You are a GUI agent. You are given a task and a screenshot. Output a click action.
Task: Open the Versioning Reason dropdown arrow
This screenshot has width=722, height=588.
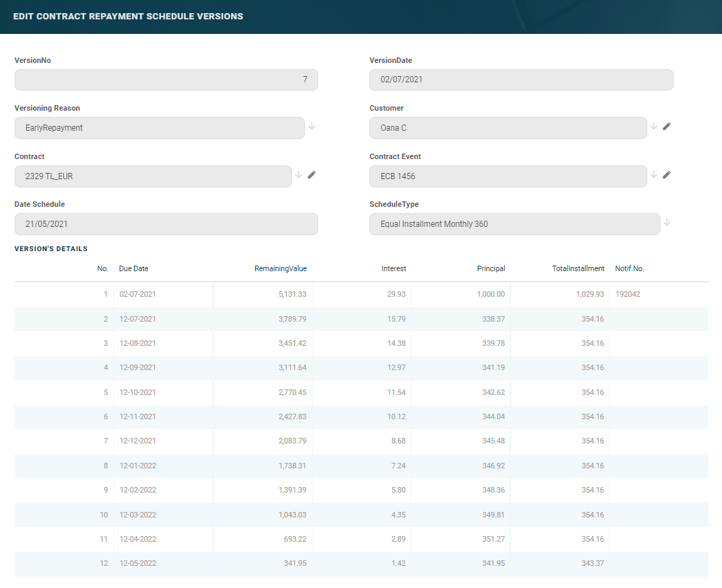[x=312, y=127]
